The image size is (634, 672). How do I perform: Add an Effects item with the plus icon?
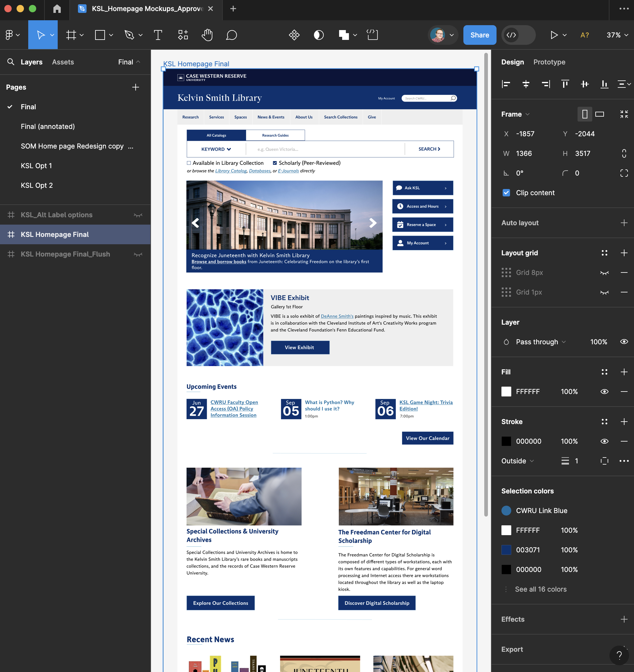[x=624, y=619]
